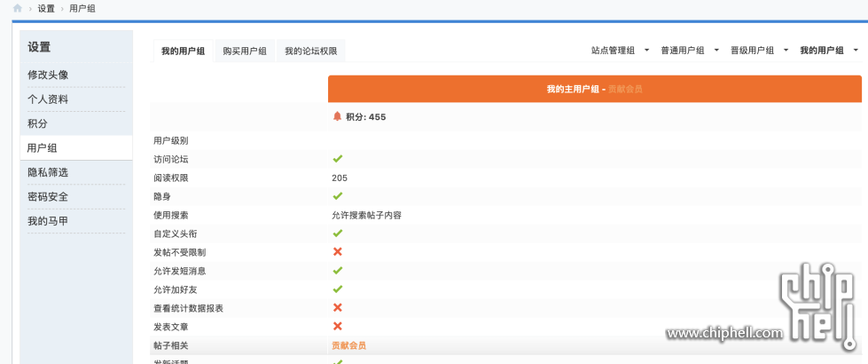Click the 设置 sidebar heading

coord(39,47)
